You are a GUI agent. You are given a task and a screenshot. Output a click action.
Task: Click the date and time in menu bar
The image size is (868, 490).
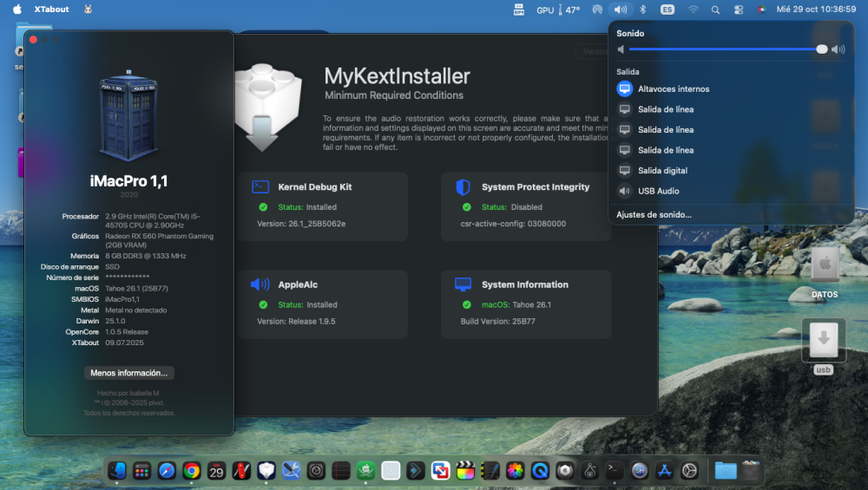[816, 10]
